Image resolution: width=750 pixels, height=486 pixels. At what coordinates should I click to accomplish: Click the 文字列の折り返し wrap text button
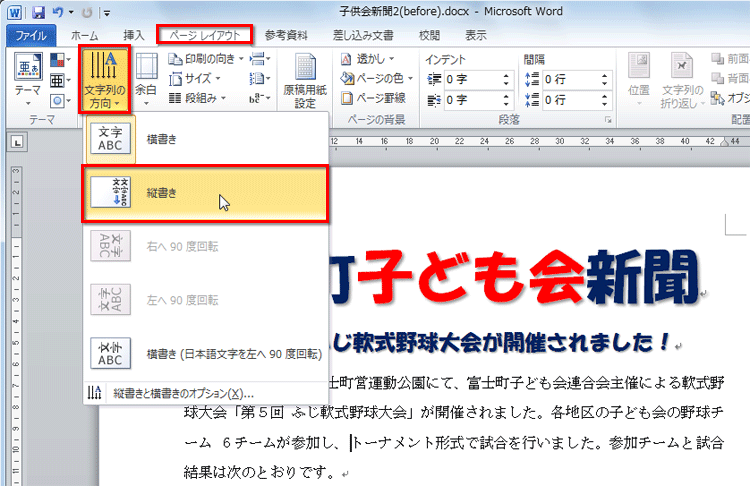click(x=683, y=80)
